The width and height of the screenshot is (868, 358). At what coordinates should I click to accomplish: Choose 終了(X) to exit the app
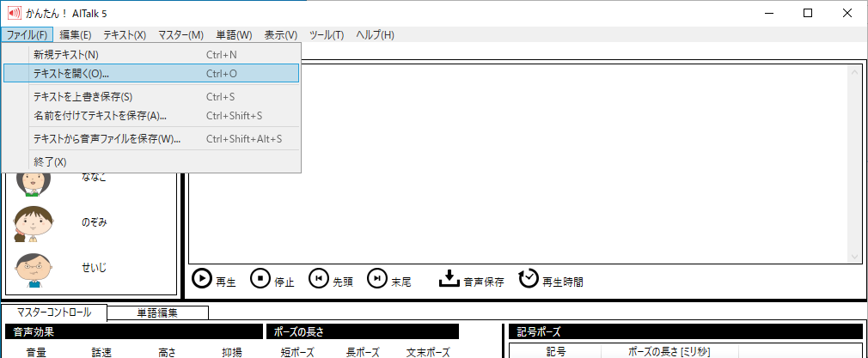pos(151,162)
